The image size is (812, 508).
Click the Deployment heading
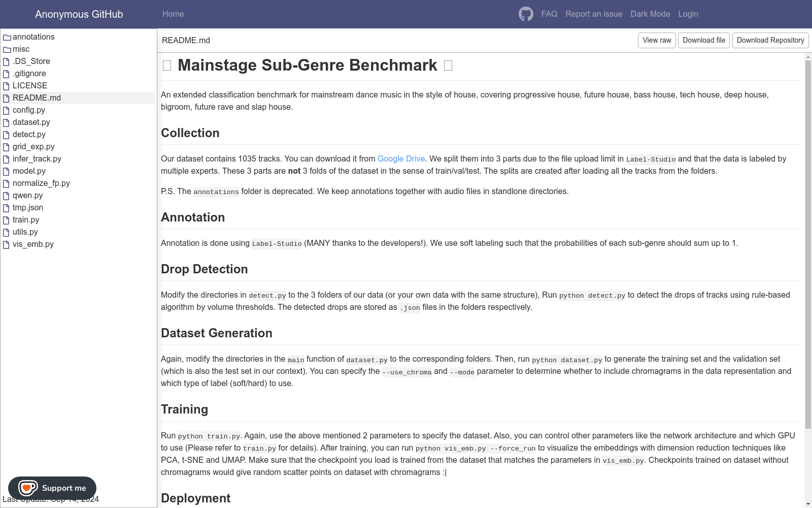coord(195,498)
